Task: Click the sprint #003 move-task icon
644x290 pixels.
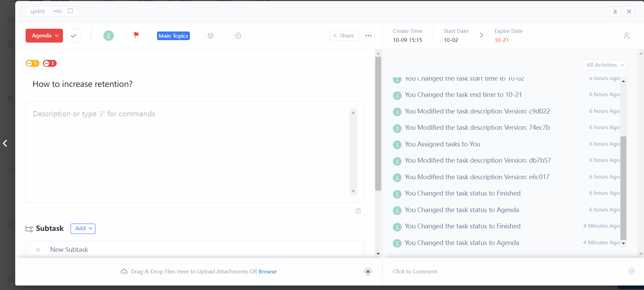Action: [70, 11]
